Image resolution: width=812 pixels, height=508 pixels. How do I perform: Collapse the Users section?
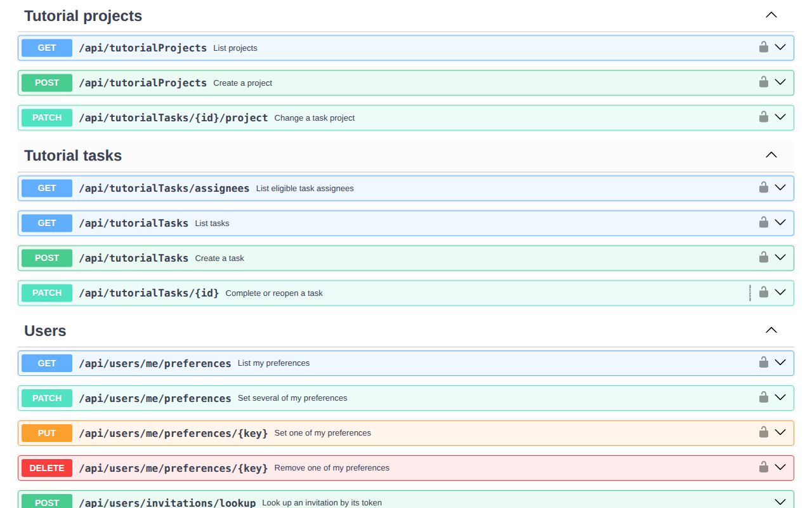(x=771, y=330)
